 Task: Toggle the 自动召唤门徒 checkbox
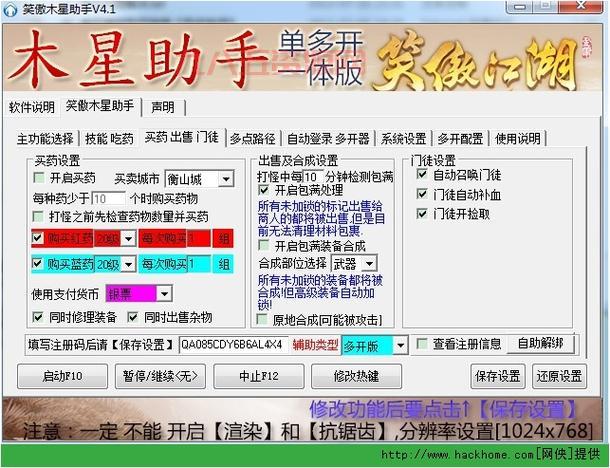(x=422, y=174)
